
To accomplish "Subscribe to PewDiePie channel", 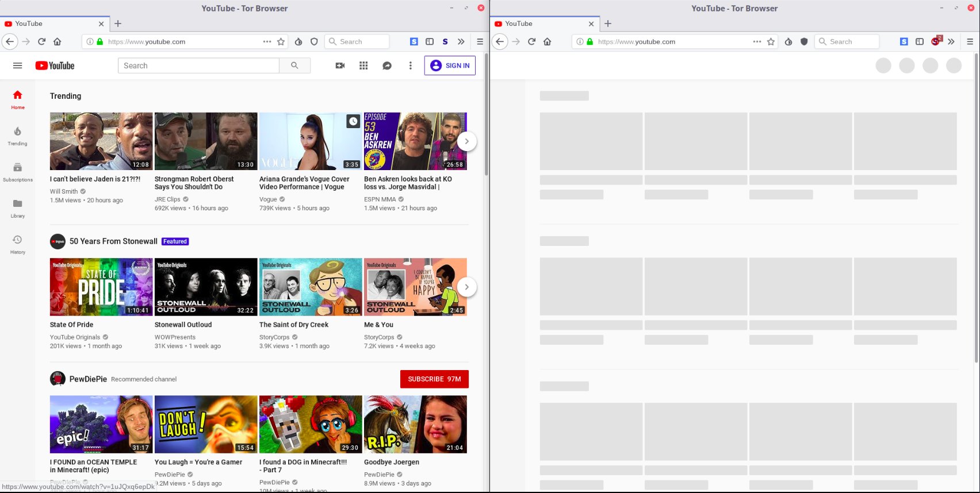I will [434, 379].
